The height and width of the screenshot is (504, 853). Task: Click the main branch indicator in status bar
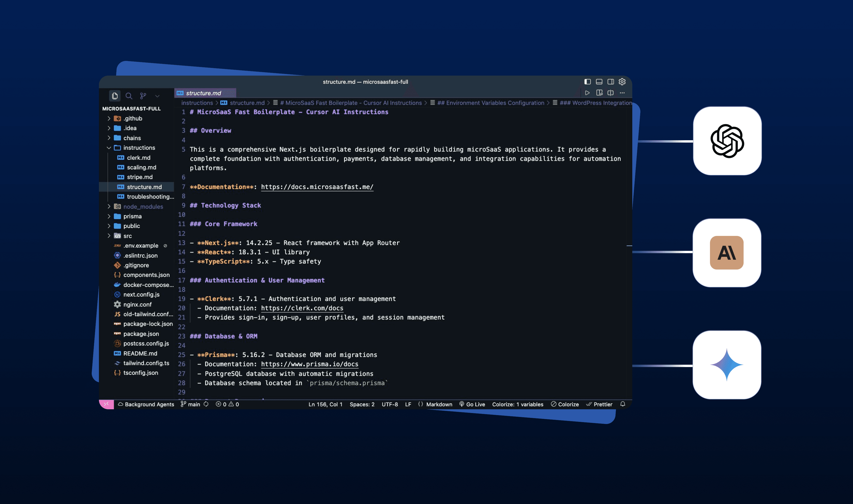(193, 404)
